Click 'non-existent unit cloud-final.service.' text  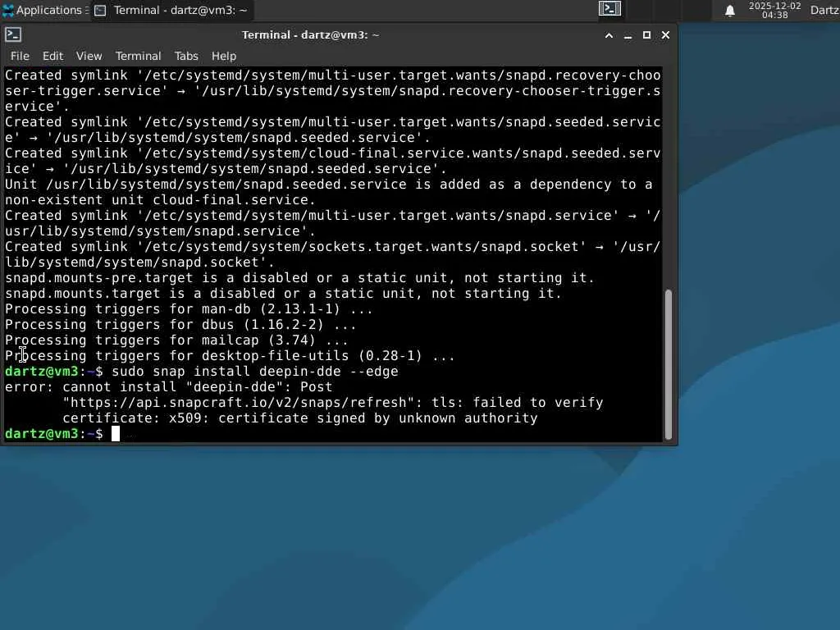160,200
